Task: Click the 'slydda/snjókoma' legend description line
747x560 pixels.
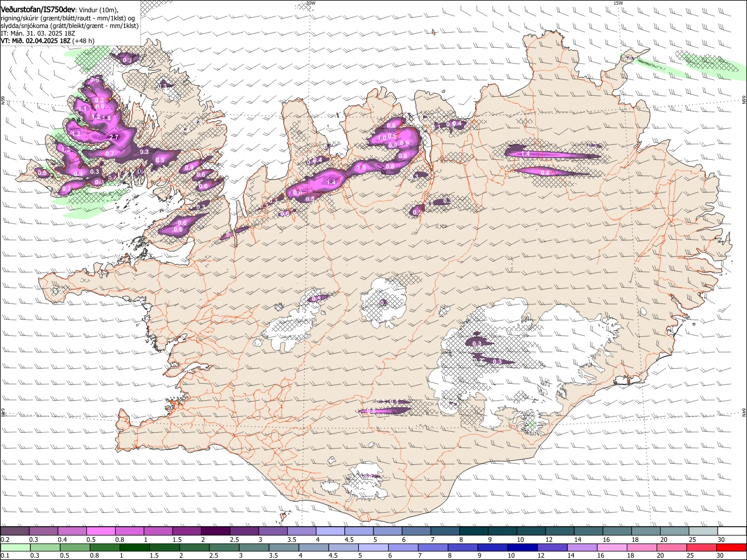Action: (69, 26)
